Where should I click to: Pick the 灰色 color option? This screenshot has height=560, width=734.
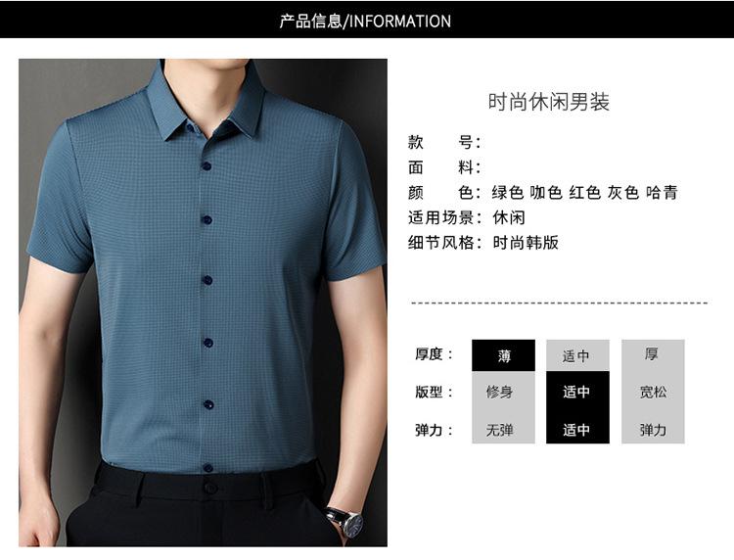coord(623,193)
